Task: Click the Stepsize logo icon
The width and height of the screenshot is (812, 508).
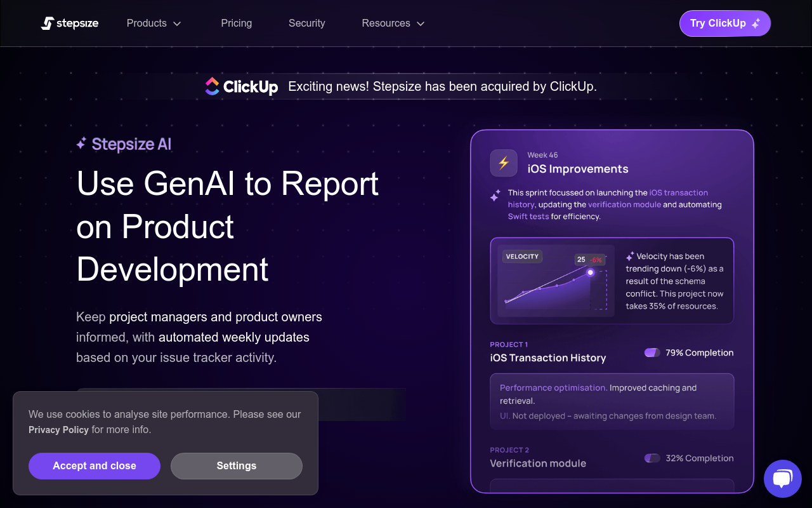Action: [48, 23]
